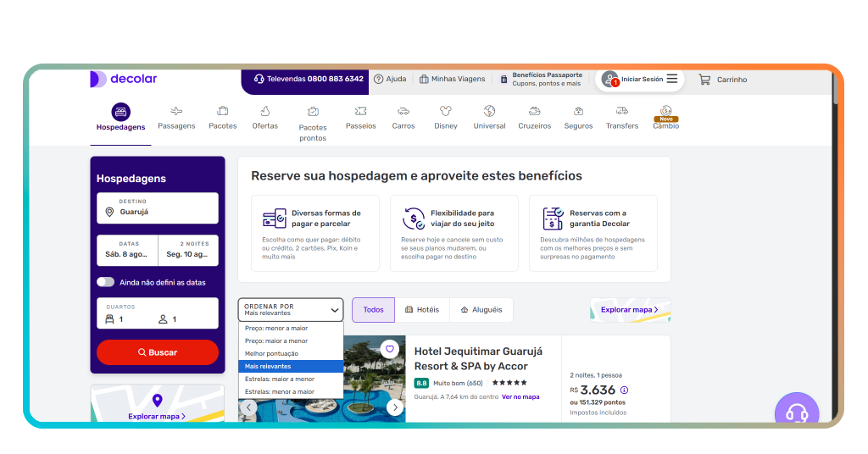Select Mais relevantes highlighted option

click(291, 366)
